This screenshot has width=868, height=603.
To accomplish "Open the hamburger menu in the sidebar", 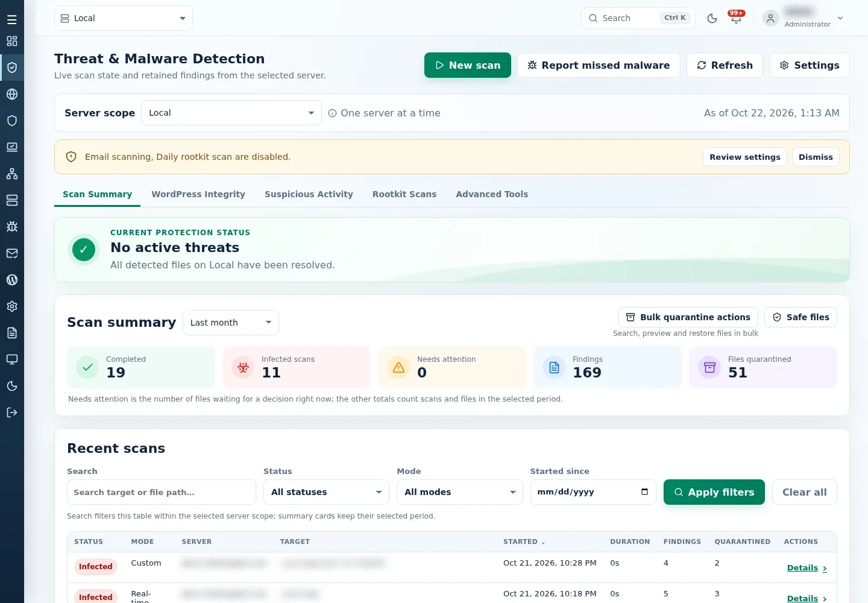I will pyautogui.click(x=12, y=19).
